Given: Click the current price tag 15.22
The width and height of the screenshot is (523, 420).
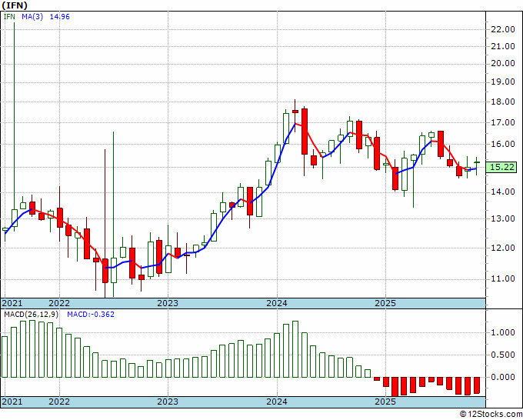Looking at the screenshot, I should click(503, 167).
